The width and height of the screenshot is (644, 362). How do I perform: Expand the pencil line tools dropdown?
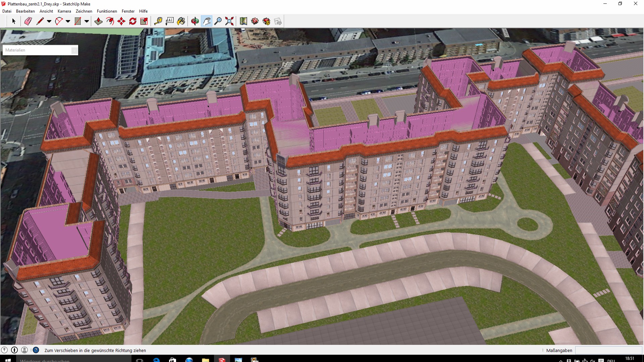tap(49, 21)
